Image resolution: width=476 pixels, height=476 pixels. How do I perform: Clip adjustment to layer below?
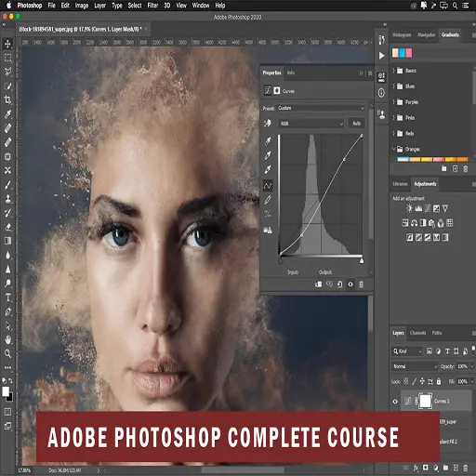coord(318,284)
